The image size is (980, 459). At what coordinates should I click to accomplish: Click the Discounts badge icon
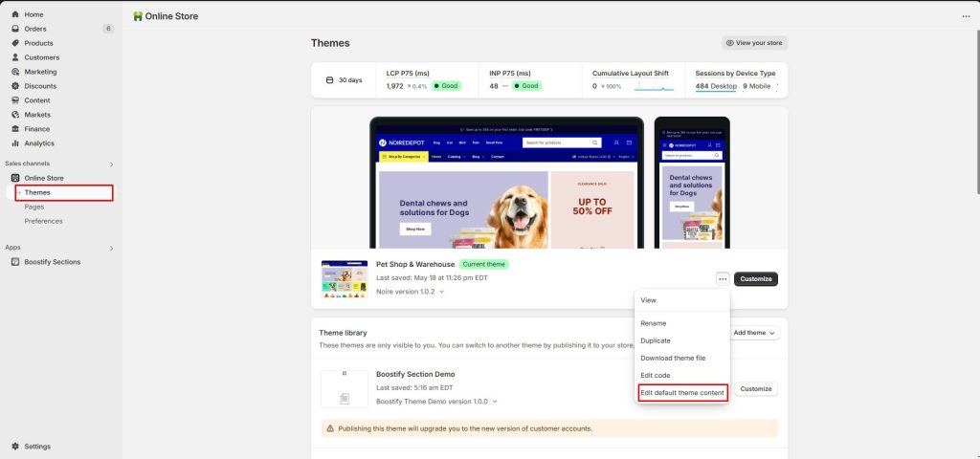(15, 86)
